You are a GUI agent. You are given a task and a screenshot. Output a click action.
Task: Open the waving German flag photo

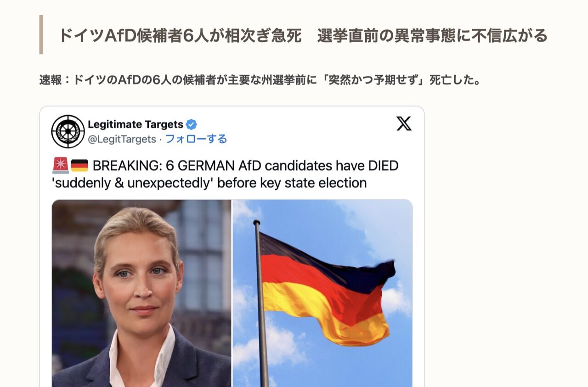[322, 293]
